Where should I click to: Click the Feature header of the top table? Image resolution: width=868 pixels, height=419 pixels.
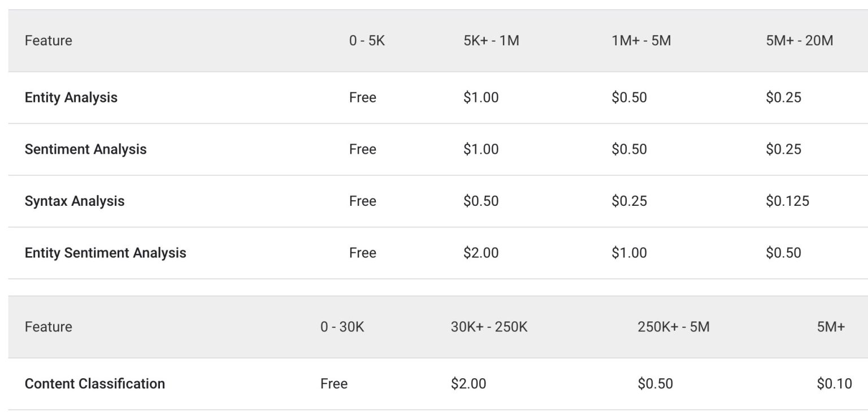[49, 41]
